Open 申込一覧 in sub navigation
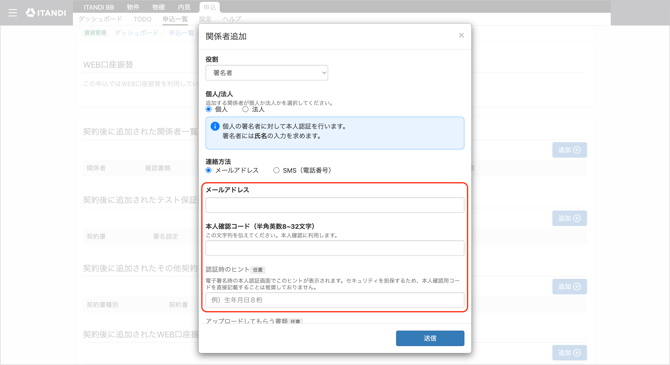 pyautogui.click(x=175, y=19)
